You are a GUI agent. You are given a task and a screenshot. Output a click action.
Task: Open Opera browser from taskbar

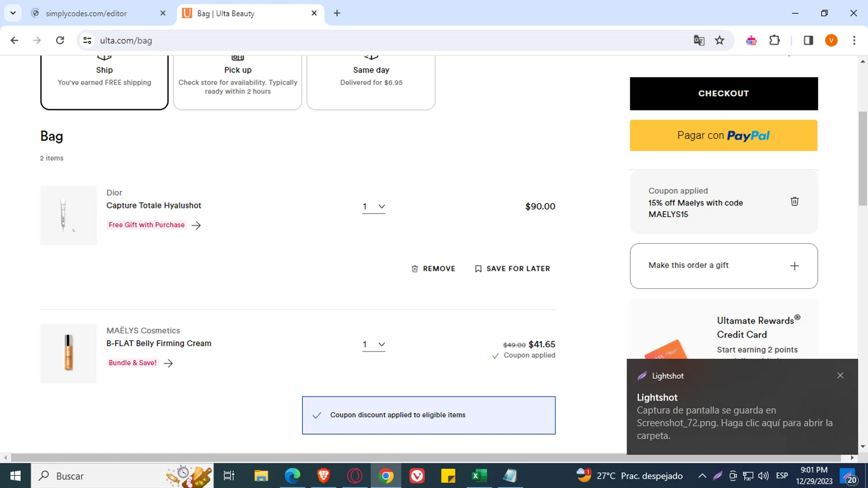(x=355, y=476)
